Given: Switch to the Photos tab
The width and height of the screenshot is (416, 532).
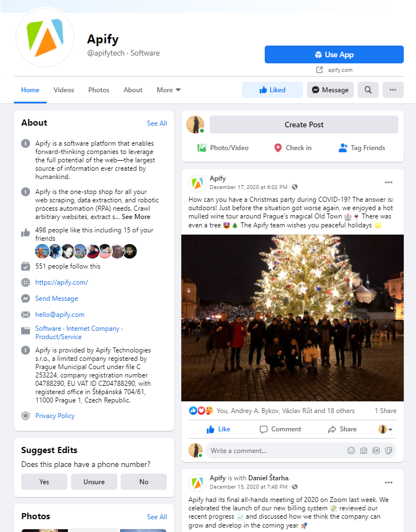Looking at the screenshot, I should click(99, 90).
